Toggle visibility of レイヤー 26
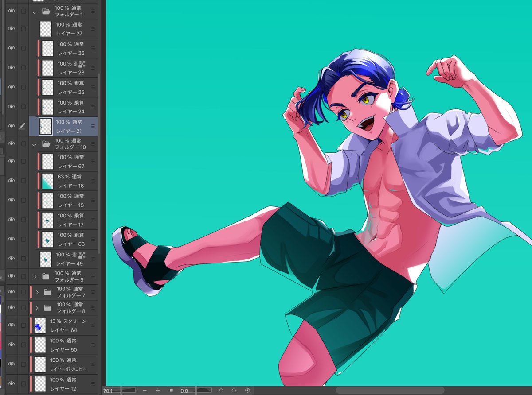The height and width of the screenshot is (395, 532). point(12,48)
